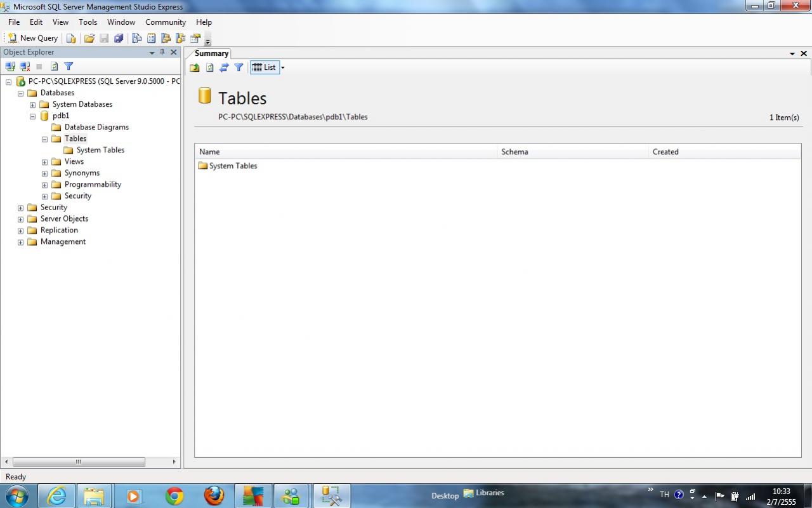Open Google Chrome from taskbar

(x=174, y=495)
